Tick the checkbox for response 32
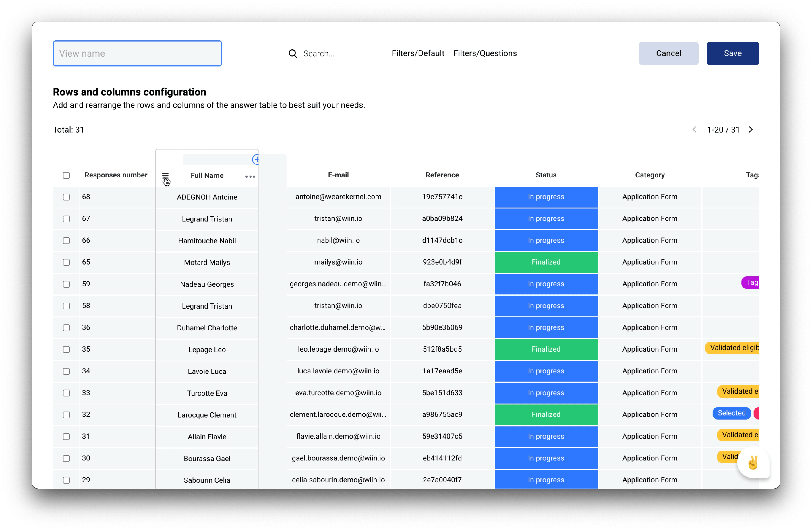This screenshot has height=531, width=812. (67, 415)
